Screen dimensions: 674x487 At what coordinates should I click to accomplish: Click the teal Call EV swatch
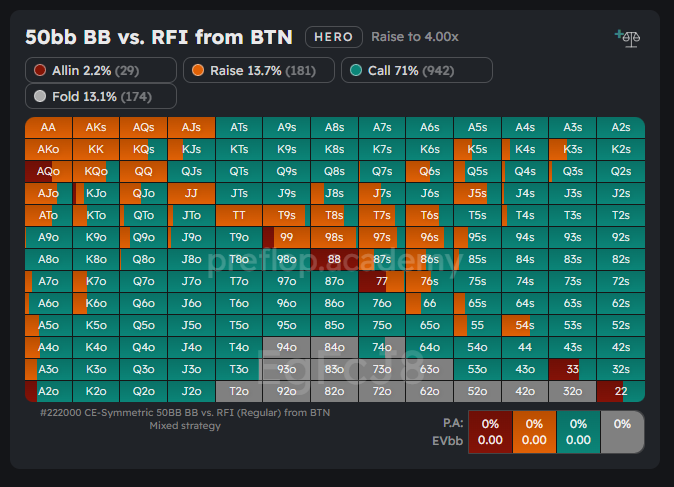coord(579,431)
